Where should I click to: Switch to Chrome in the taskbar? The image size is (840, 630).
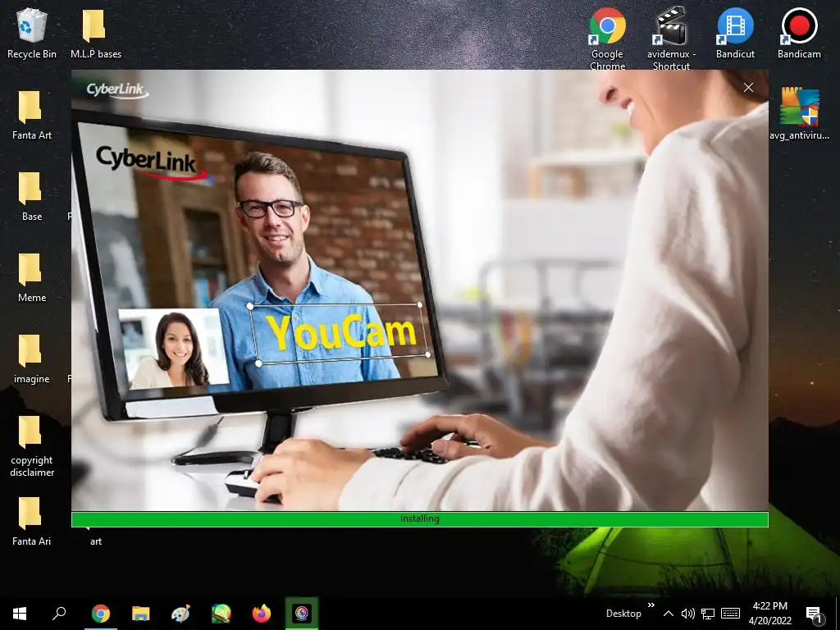point(100,614)
